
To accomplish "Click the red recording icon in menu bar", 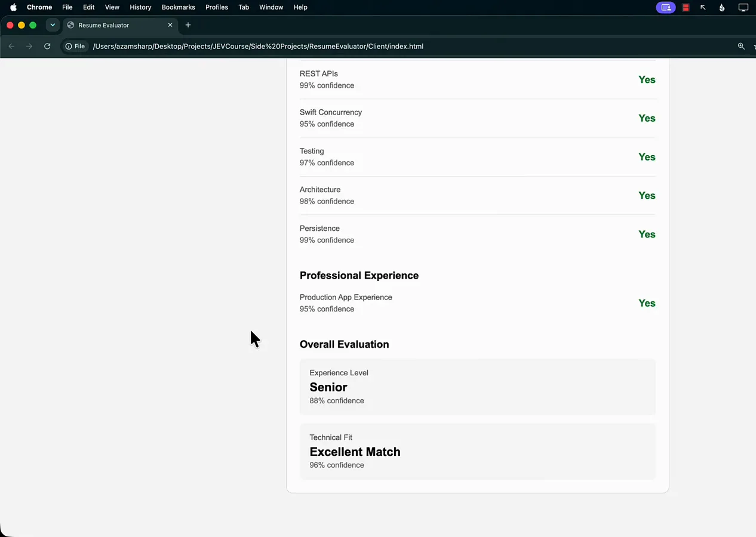I will coord(686,7).
